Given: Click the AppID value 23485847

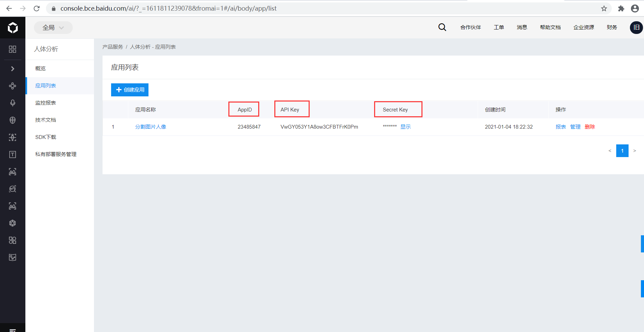Looking at the screenshot, I should pos(249,127).
